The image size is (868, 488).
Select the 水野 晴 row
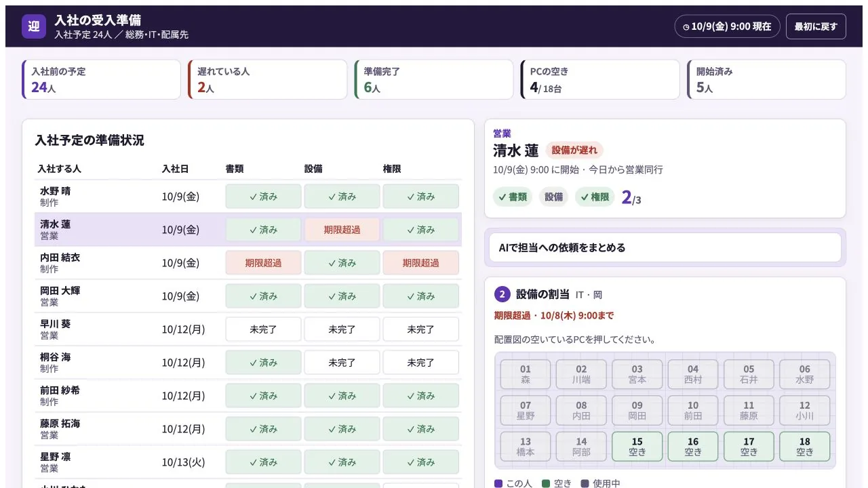[248, 197]
